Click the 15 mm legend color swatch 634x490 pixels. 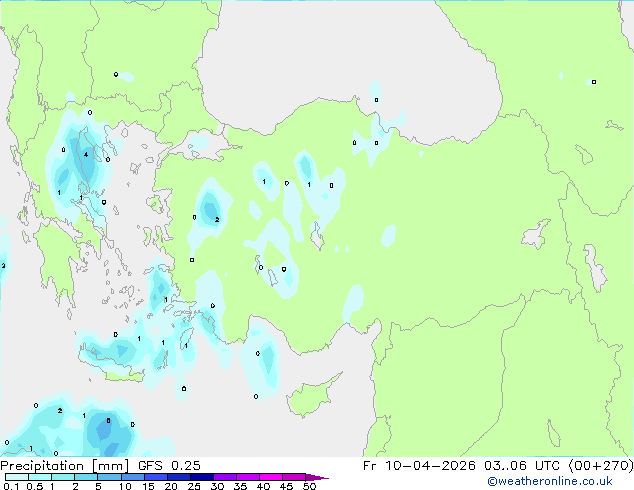tap(156, 477)
